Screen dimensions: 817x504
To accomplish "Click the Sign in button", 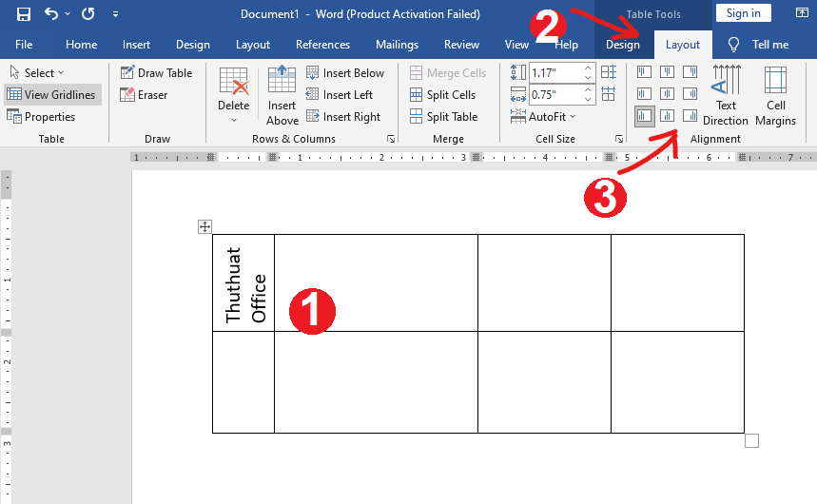I will pos(743,13).
